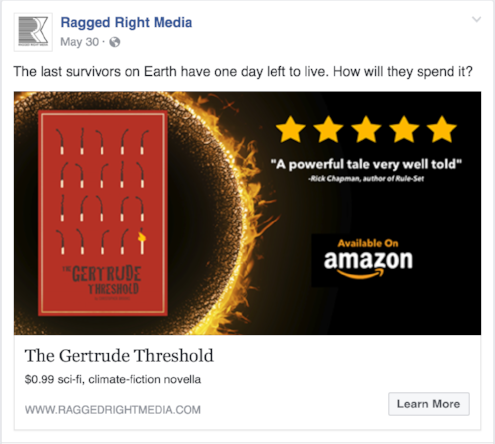Click the $0.99 sci-fi novella description
The image size is (495, 444).
tap(113, 380)
